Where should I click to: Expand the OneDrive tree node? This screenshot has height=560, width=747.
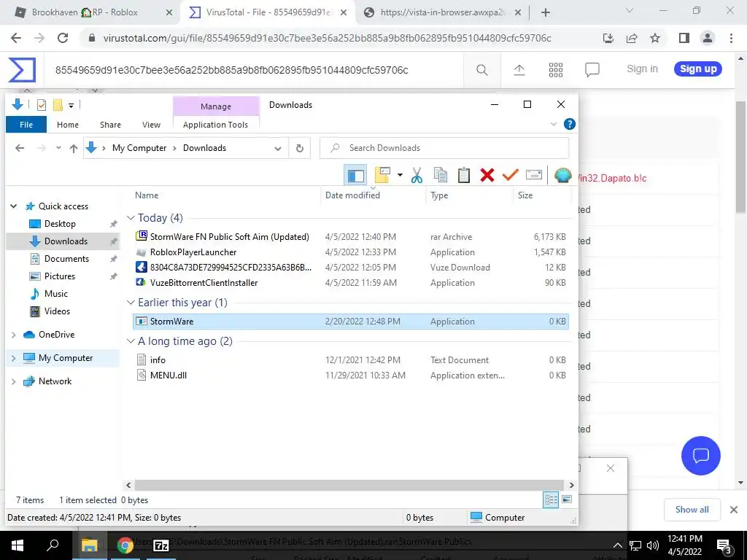click(x=14, y=335)
